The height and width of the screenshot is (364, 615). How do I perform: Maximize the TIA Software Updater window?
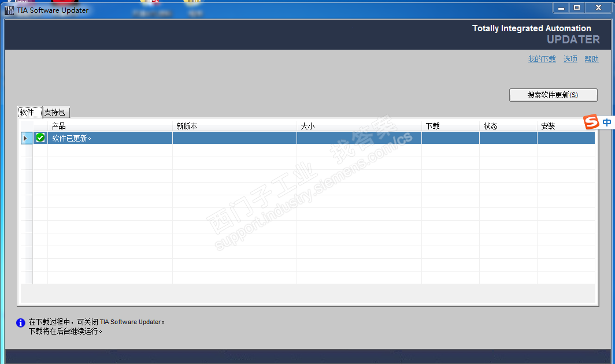click(x=577, y=8)
